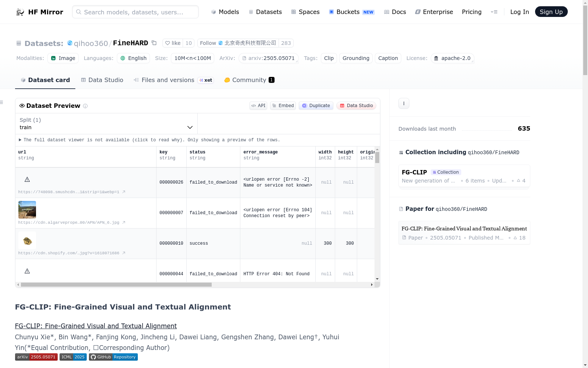
Task: Copy dataset name with the copy icon
Action: pyautogui.click(x=154, y=43)
